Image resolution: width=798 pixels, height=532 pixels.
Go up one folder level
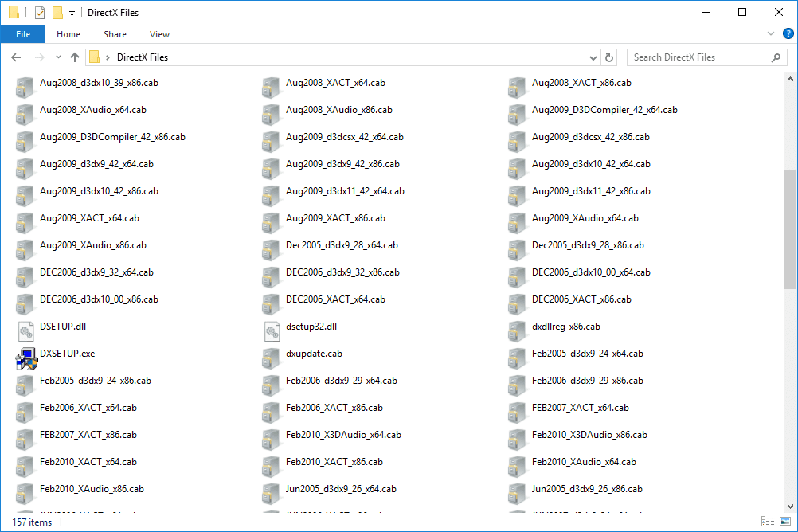75,57
